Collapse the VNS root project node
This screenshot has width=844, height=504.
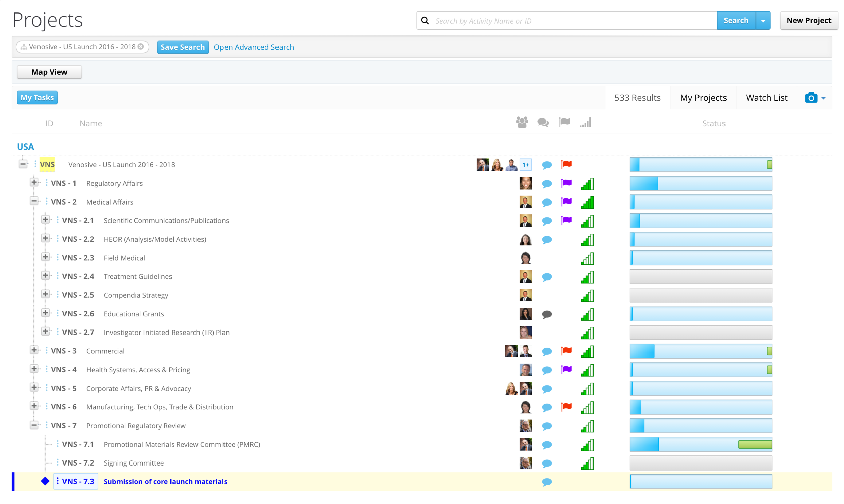23,164
